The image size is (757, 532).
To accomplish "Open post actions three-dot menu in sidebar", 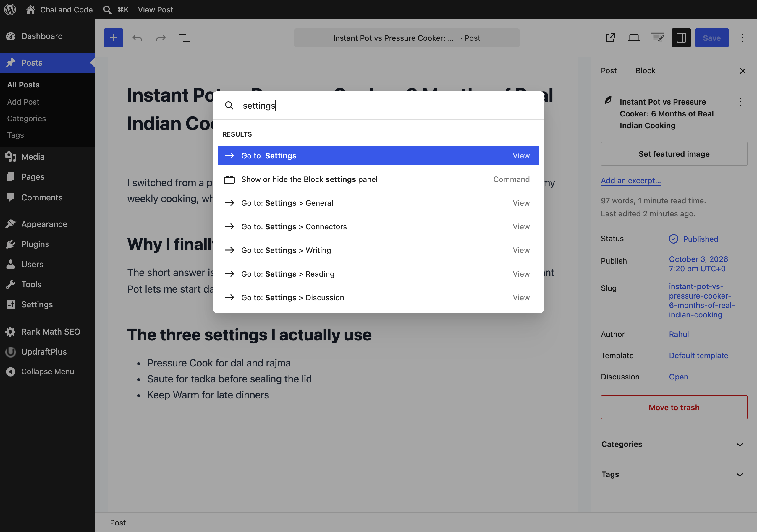I will [740, 102].
